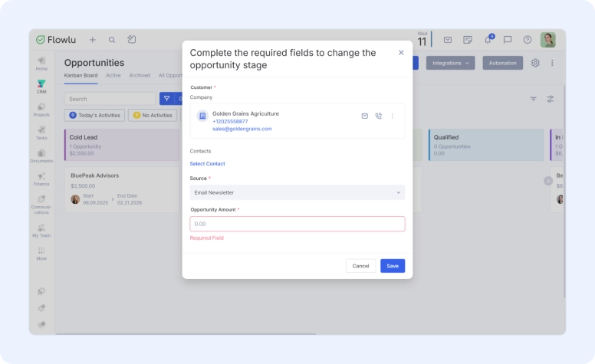The width and height of the screenshot is (595, 364).
Task: Toggle No Activities filter
Action: [153, 115]
